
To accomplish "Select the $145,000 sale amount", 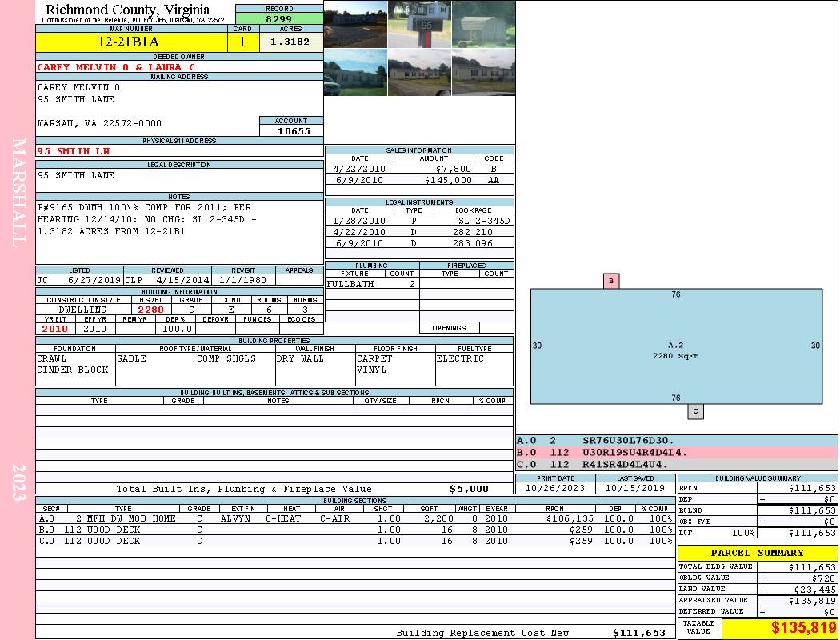I will 448,180.
